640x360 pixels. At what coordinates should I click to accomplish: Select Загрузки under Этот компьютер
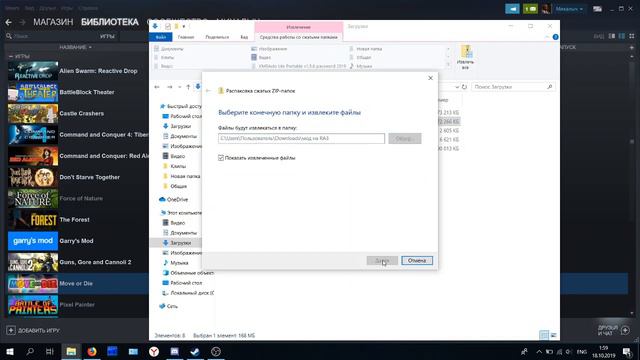pyautogui.click(x=180, y=243)
